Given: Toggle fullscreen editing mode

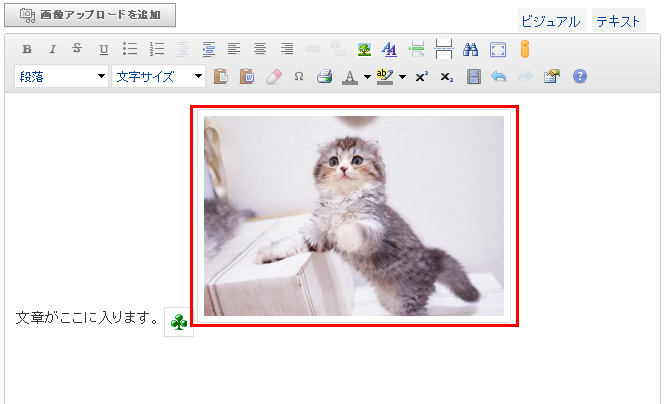Looking at the screenshot, I should pos(498,50).
